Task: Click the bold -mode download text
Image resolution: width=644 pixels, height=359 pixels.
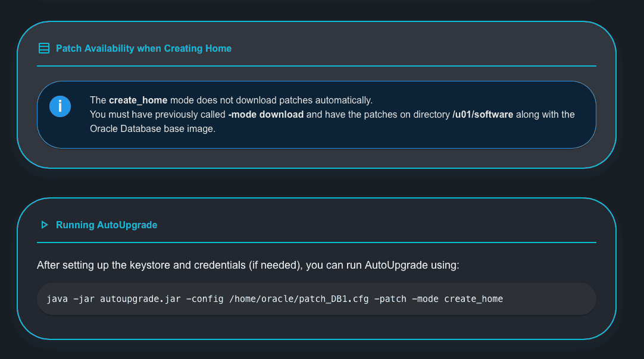Action: [x=265, y=114]
